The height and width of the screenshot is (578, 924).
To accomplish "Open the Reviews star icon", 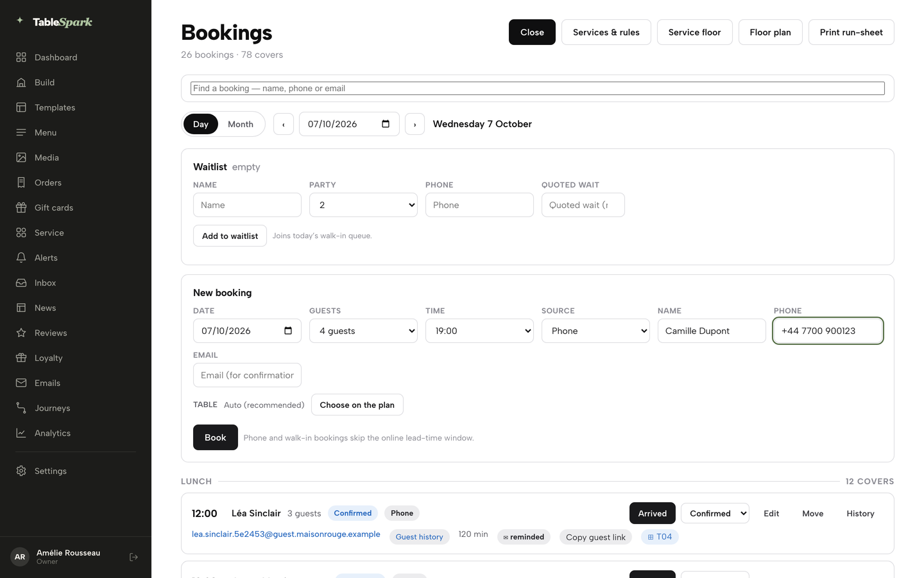I will click(x=21, y=333).
